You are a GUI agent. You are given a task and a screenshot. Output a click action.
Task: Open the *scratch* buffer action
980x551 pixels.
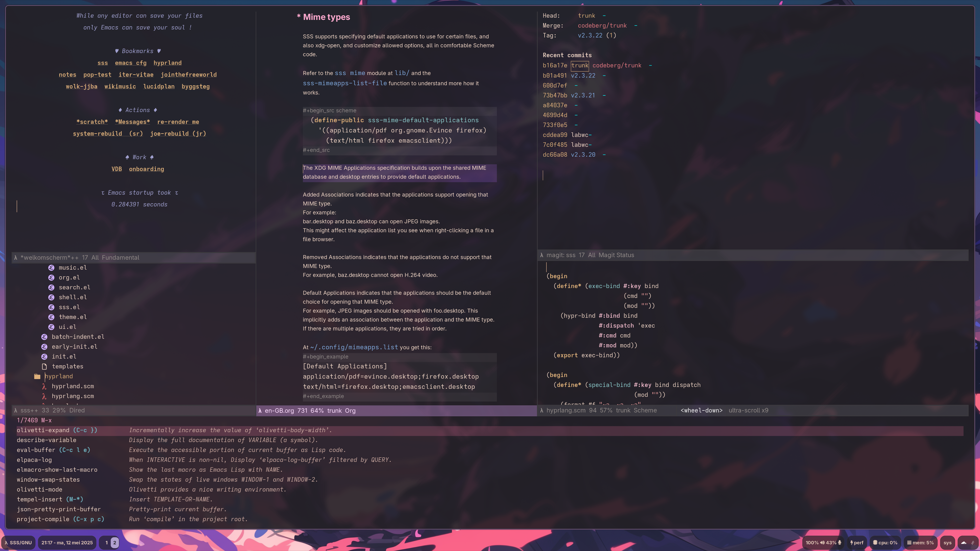[92, 122]
